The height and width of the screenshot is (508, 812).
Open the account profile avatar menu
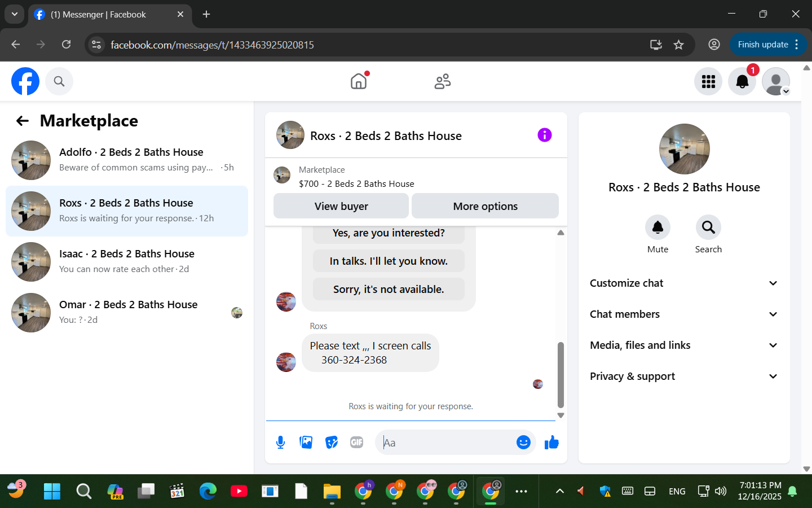pyautogui.click(x=776, y=81)
